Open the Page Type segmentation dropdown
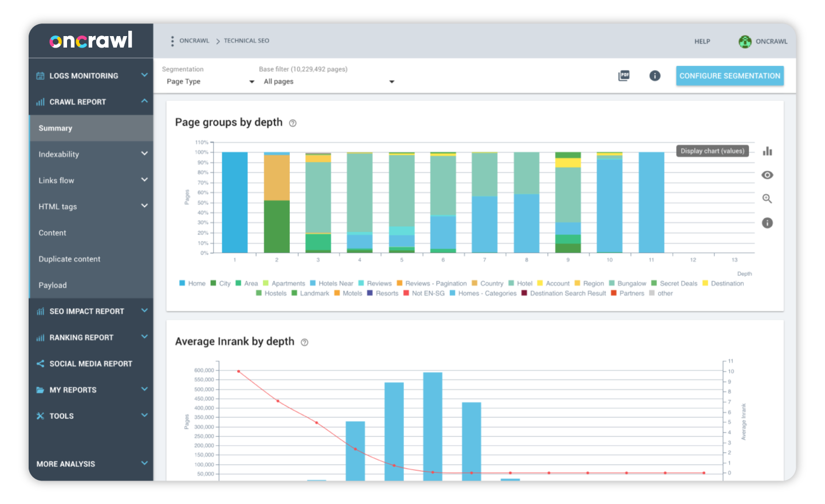 click(209, 81)
